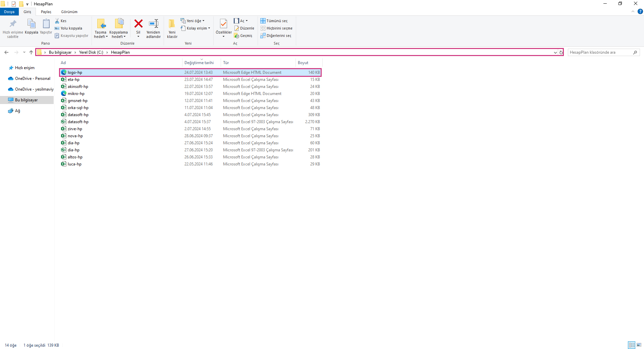Pin with Hızlı erişime sabitle icon

(13, 24)
